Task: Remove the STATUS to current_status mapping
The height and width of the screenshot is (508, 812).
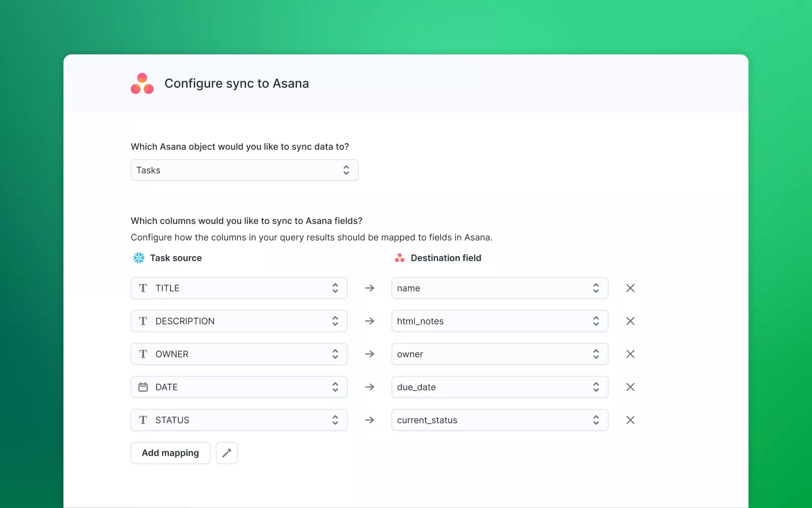Action: point(630,420)
